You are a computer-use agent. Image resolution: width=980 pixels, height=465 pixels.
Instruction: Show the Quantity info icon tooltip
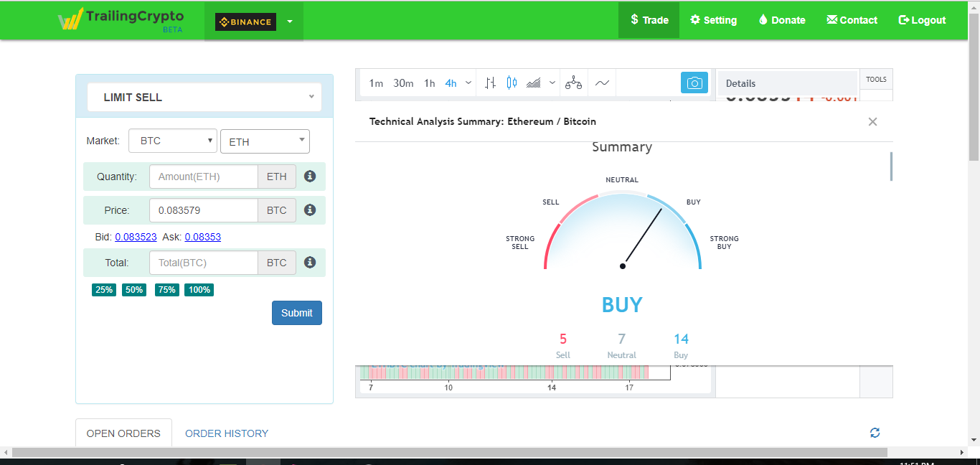pyautogui.click(x=310, y=176)
